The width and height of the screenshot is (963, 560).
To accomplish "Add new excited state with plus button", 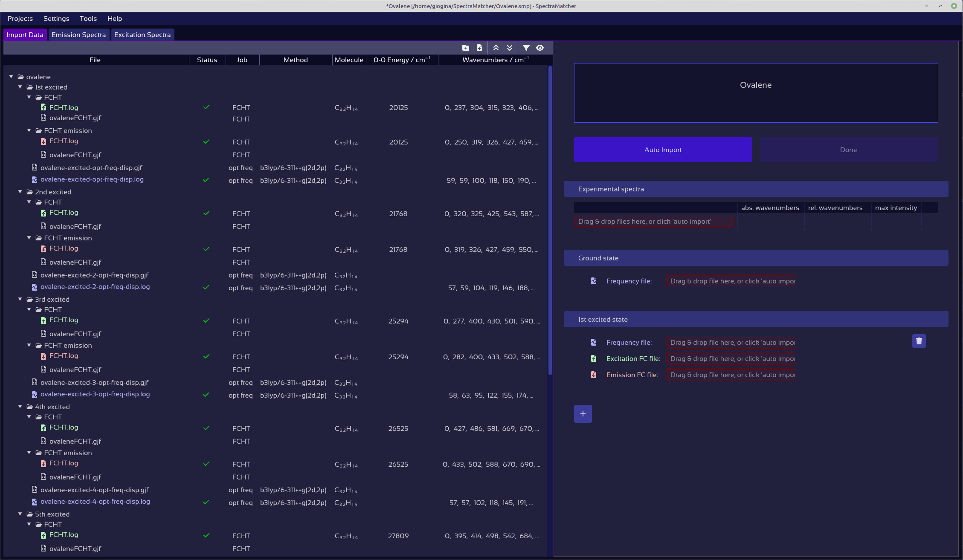I will [583, 414].
